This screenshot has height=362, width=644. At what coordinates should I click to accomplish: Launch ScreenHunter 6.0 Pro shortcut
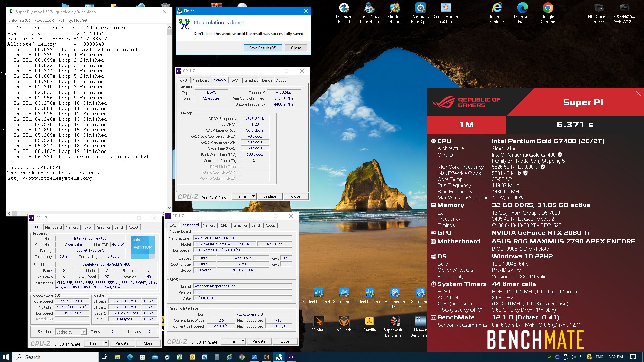(x=446, y=13)
